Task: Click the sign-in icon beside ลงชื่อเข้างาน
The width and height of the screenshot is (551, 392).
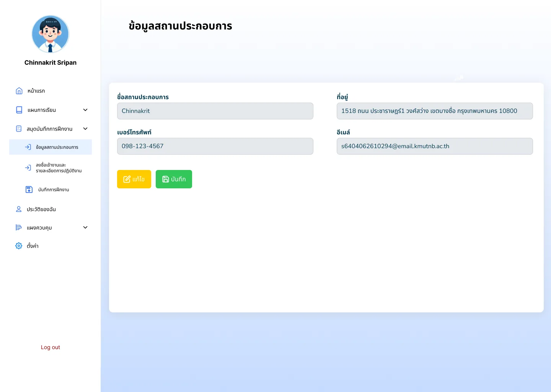Action: (x=28, y=168)
